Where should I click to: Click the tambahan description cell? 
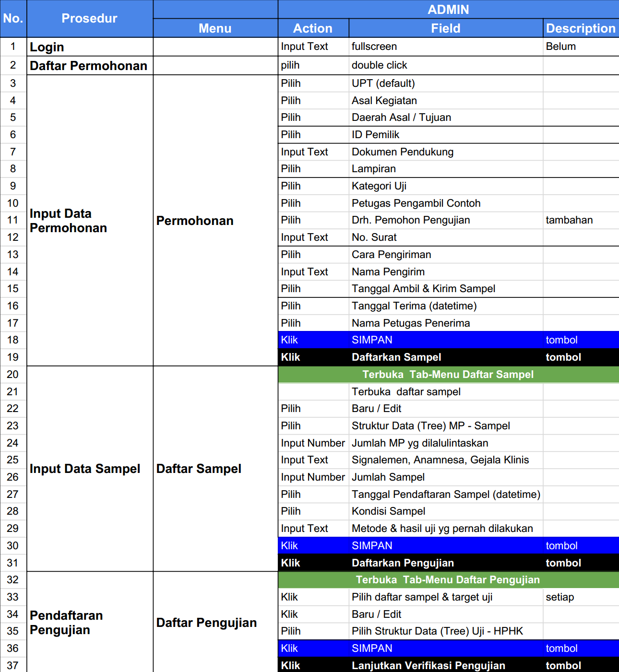(580, 220)
